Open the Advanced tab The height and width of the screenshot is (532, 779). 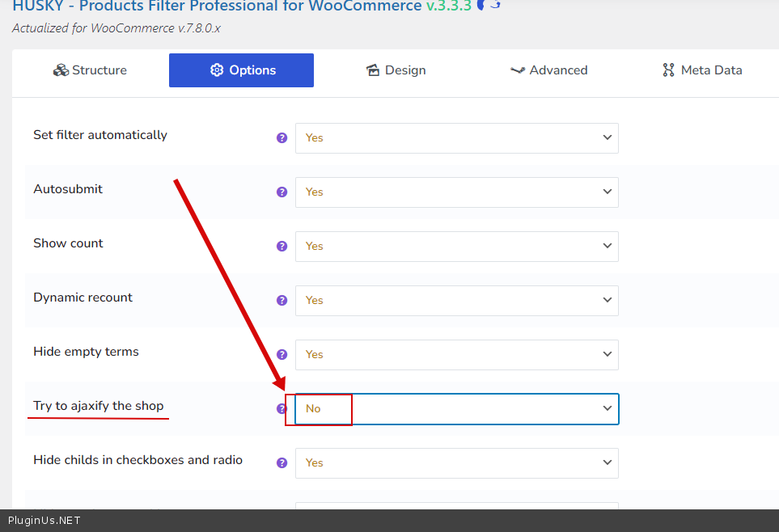(x=548, y=70)
